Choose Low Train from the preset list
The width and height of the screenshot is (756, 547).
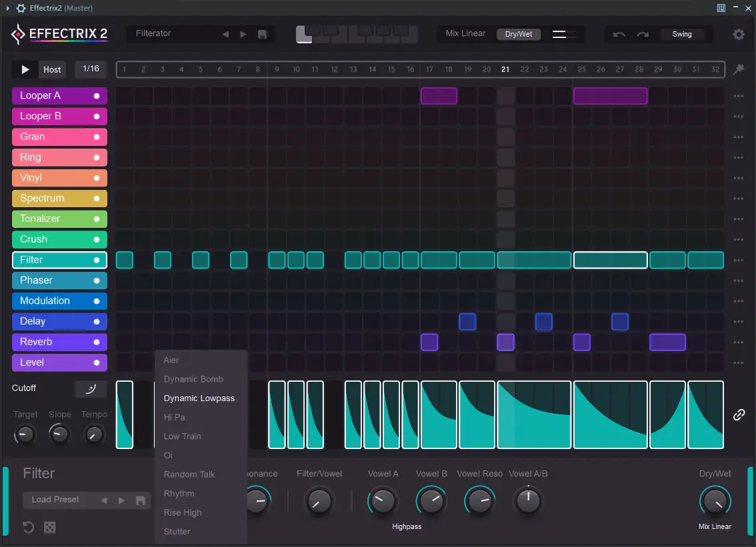[x=182, y=436]
